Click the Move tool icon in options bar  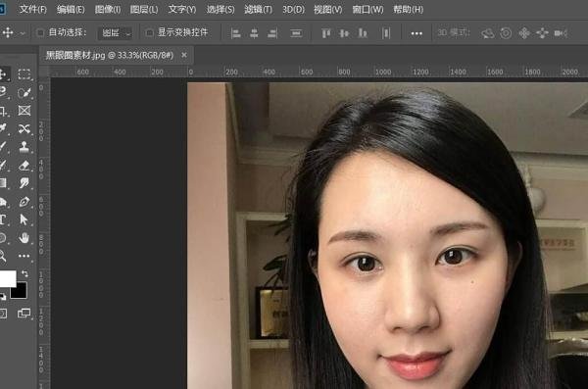(x=8, y=33)
